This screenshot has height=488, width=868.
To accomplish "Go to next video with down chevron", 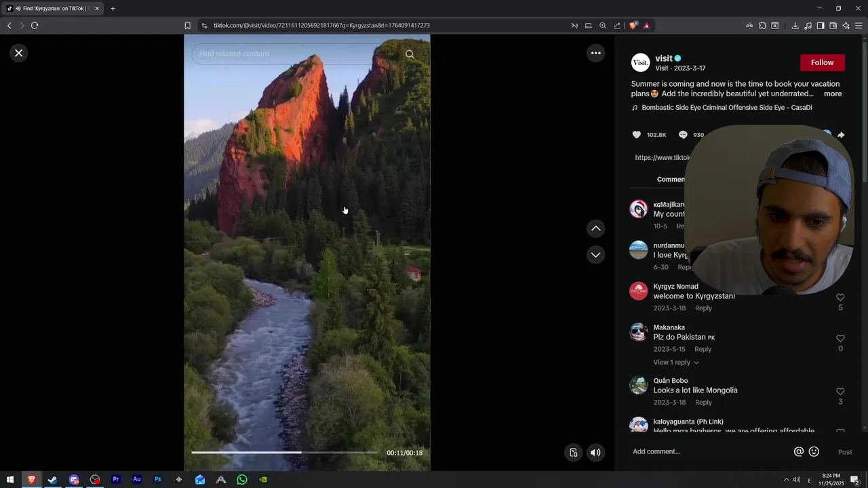I will click(x=595, y=255).
